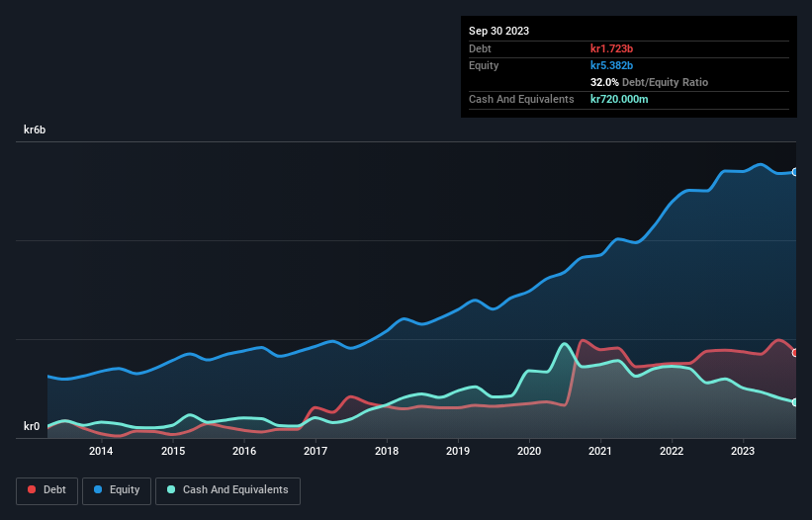The image size is (812, 520).
Task: Click the 2015 x-axis label
Action: 173,451
